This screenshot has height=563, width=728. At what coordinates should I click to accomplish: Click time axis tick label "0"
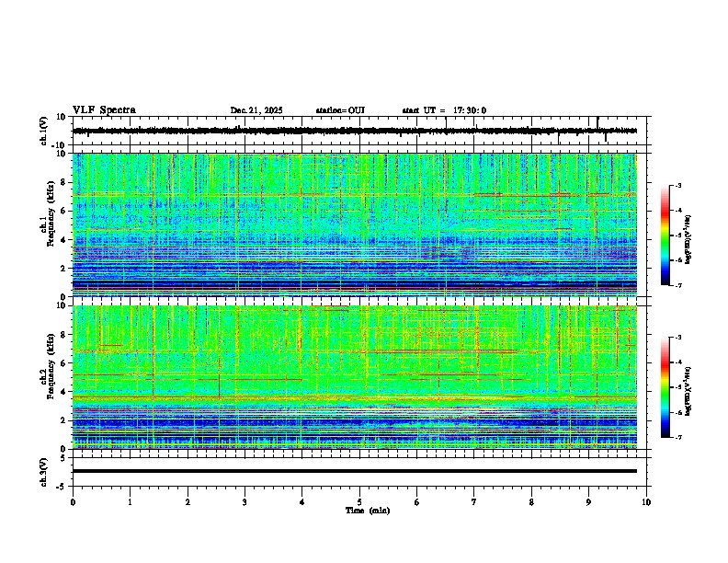(73, 502)
